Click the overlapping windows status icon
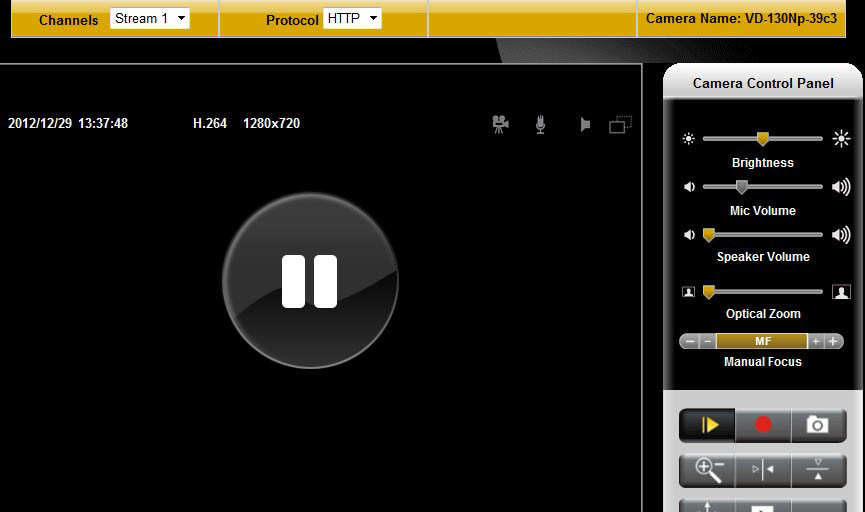Screen dimensions: 865x512 tap(621, 124)
